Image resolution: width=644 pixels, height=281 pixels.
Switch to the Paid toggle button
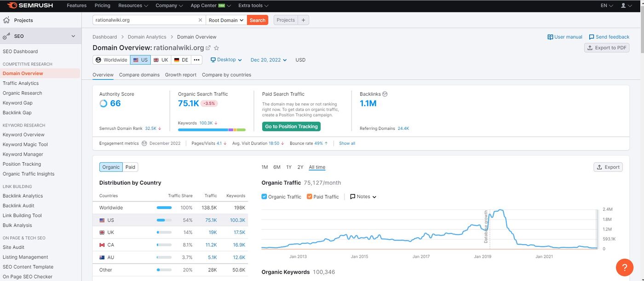130,167
